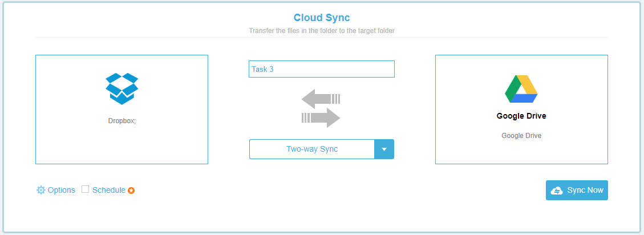The height and width of the screenshot is (235, 644).
Task: Click the bold Google Drive heading
Action: (521, 116)
